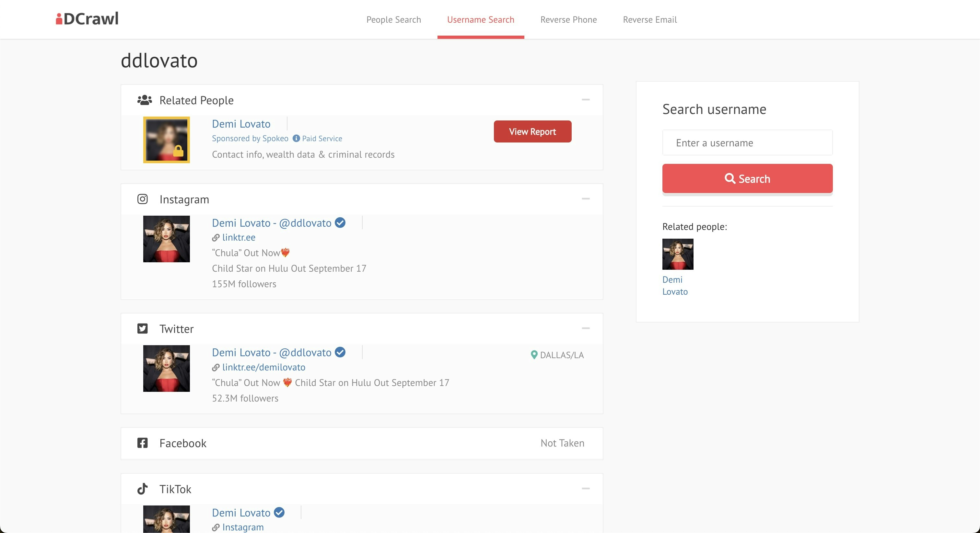Open the Instagram profile thumbnail
Screen dimensions: 980x533
pyautogui.click(x=166, y=239)
